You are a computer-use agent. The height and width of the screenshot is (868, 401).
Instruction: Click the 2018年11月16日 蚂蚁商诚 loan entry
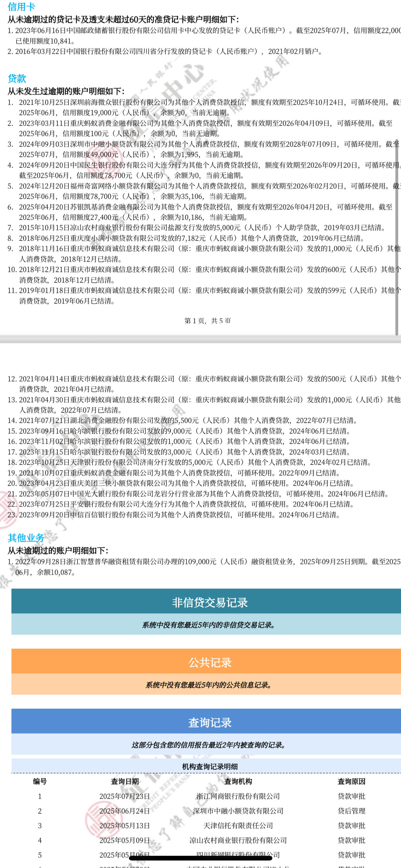coord(204,253)
